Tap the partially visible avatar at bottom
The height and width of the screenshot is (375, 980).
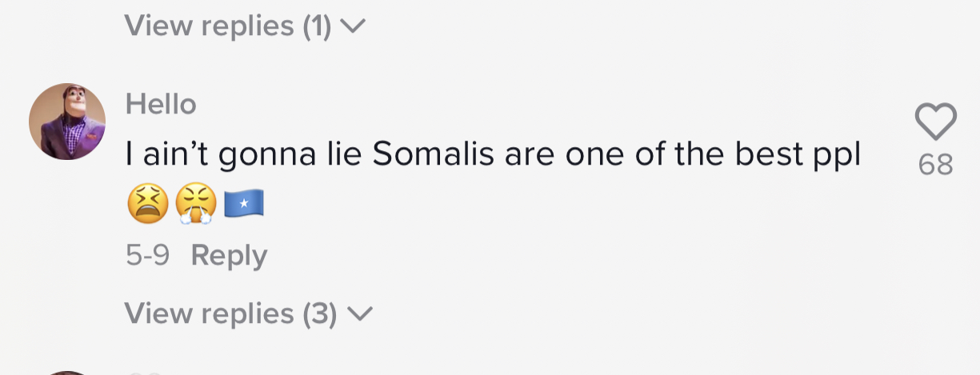[67, 372]
